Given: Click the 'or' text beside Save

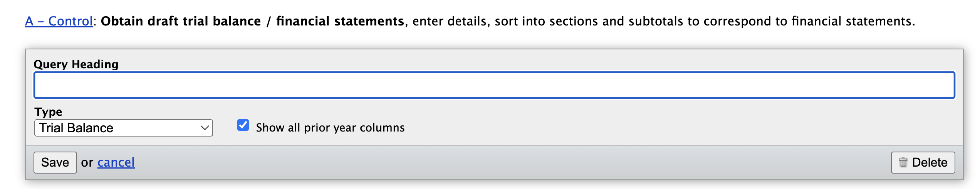Looking at the screenshot, I should 87,163.
